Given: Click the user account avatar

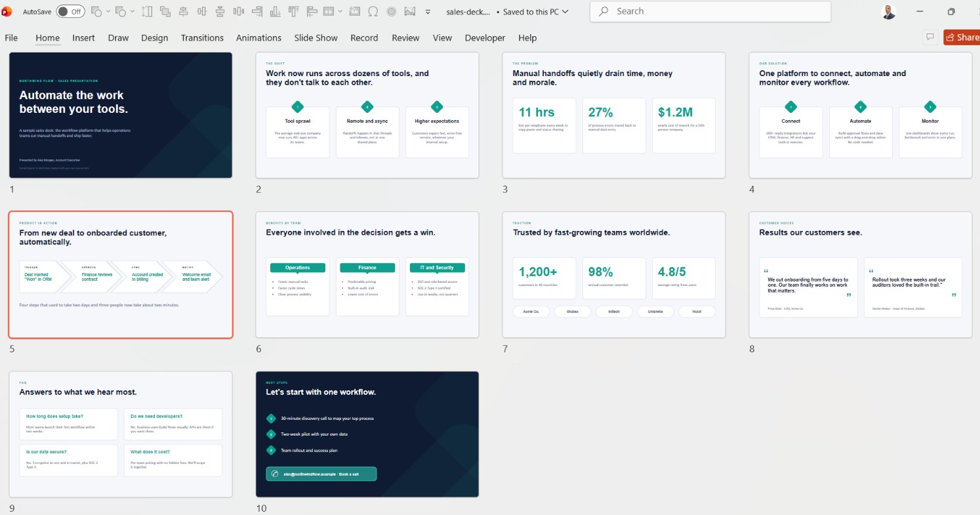Looking at the screenshot, I should 889,12.
